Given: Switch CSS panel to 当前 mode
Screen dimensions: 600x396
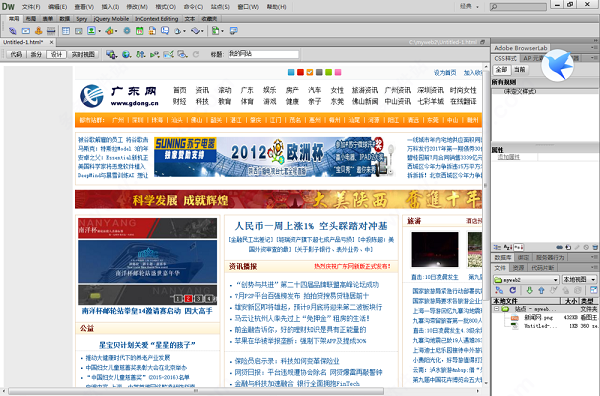Looking at the screenshot, I should (520, 70).
